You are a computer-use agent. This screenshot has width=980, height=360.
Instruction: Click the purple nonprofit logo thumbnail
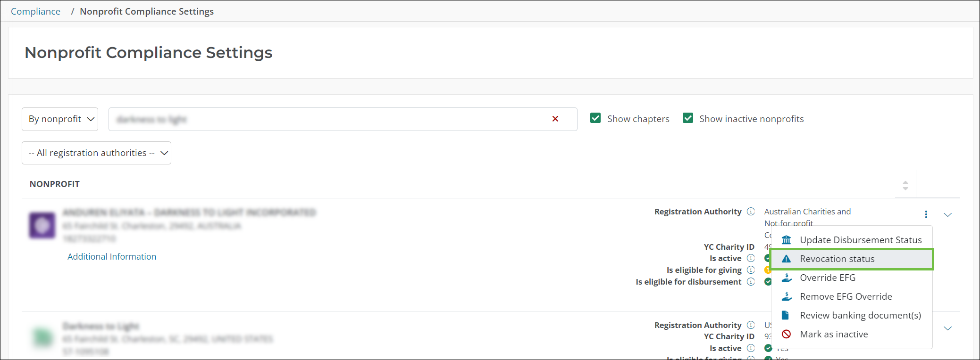[42, 225]
